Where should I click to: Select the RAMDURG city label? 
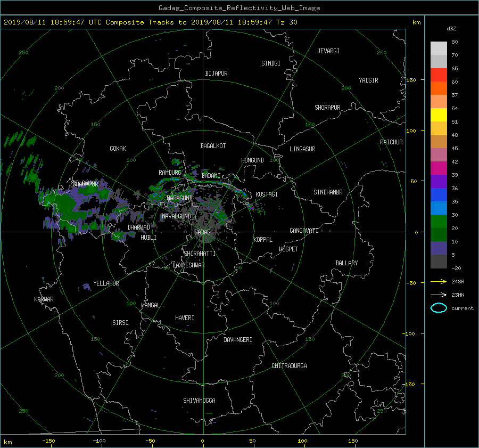[170, 173]
